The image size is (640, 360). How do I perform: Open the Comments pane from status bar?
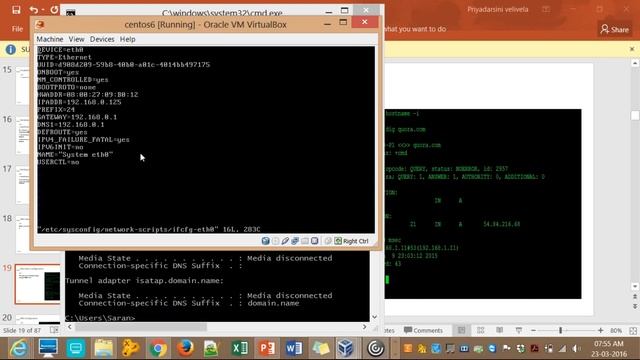coord(423,331)
